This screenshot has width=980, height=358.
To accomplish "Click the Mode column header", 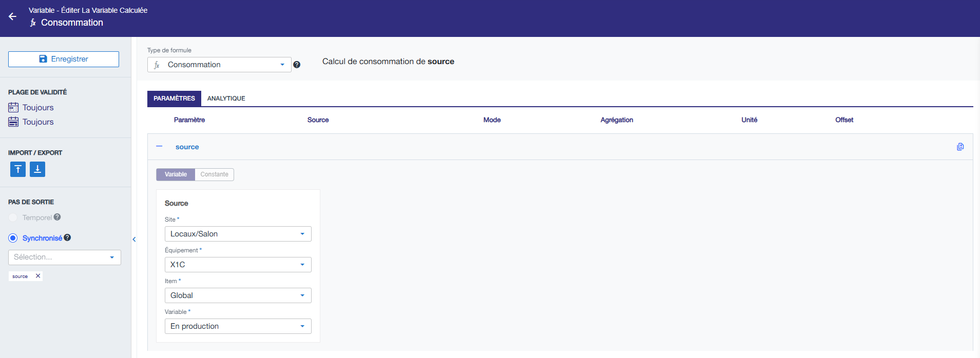I will point(492,120).
